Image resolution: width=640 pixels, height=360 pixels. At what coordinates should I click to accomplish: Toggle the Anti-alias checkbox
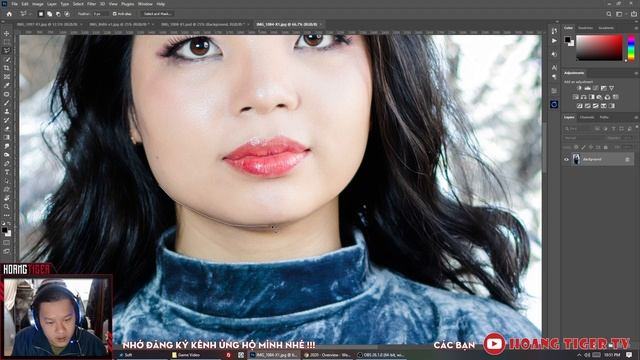click(115, 14)
